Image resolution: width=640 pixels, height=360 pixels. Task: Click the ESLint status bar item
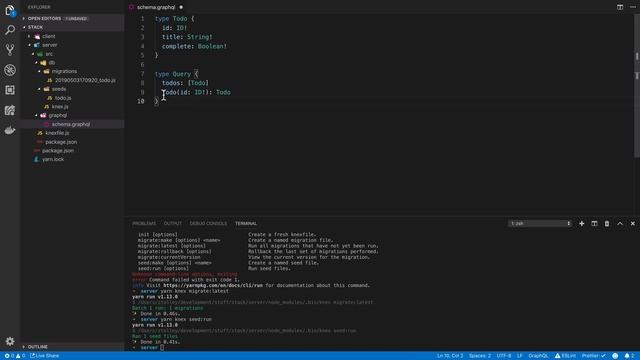pos(565,356)
